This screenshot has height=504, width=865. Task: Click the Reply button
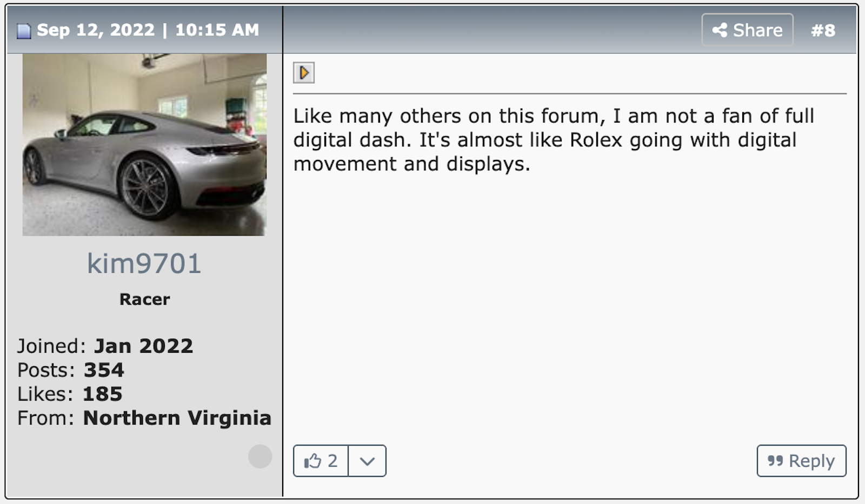coord(802,461)
